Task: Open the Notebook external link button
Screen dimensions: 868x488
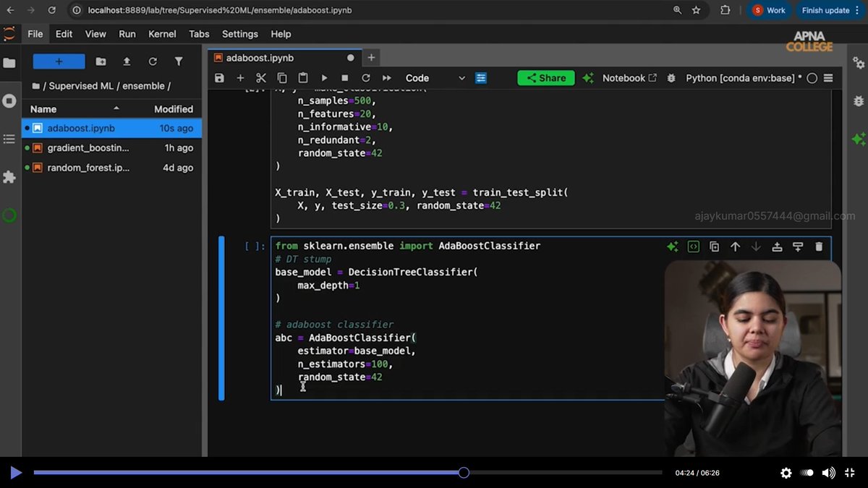Action: click(630, 78)
